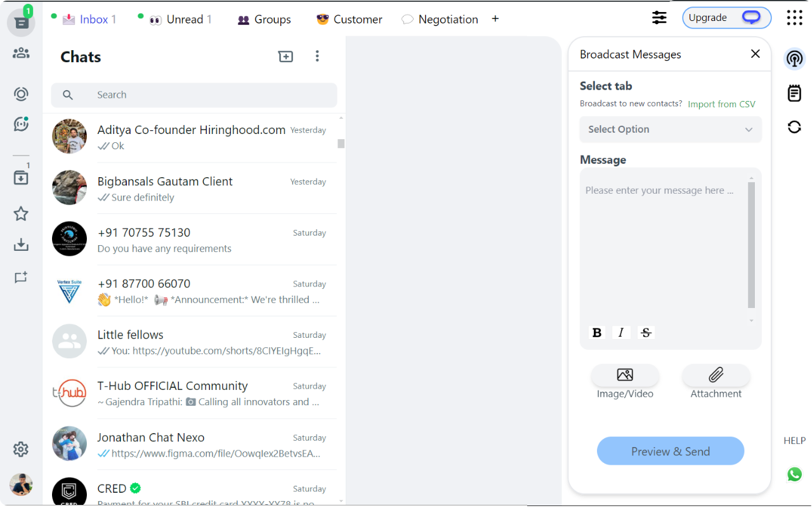Apply bold formatting to message
This screenshot has height=508, width=812.
click(x=596, y=332)
